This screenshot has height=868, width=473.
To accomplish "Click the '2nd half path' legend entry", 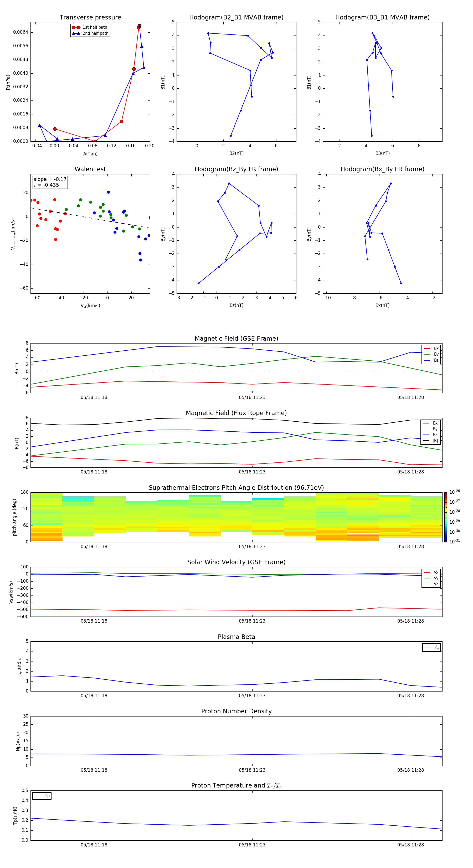I will point(90,33).
